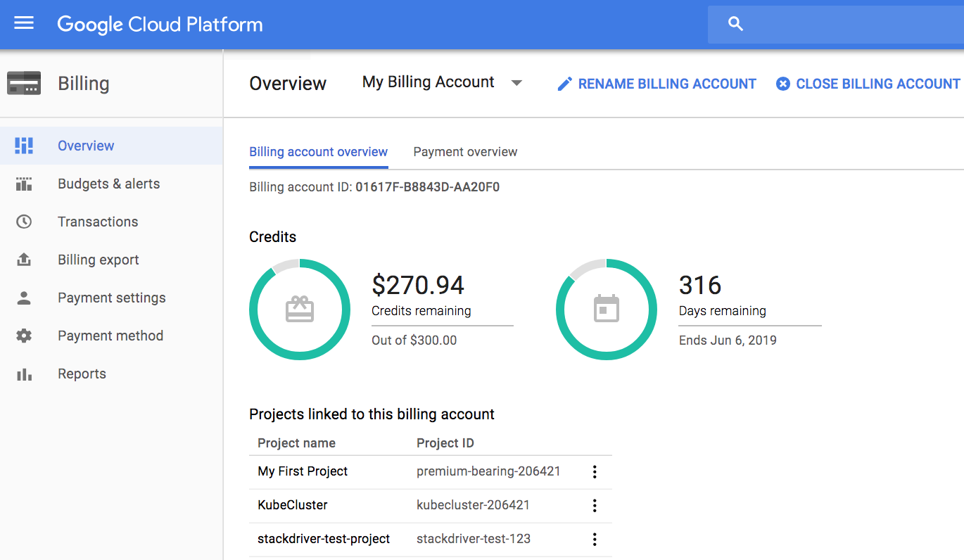Open Reports page
This screenshot has width=964, height=560.
click(111, 374)
